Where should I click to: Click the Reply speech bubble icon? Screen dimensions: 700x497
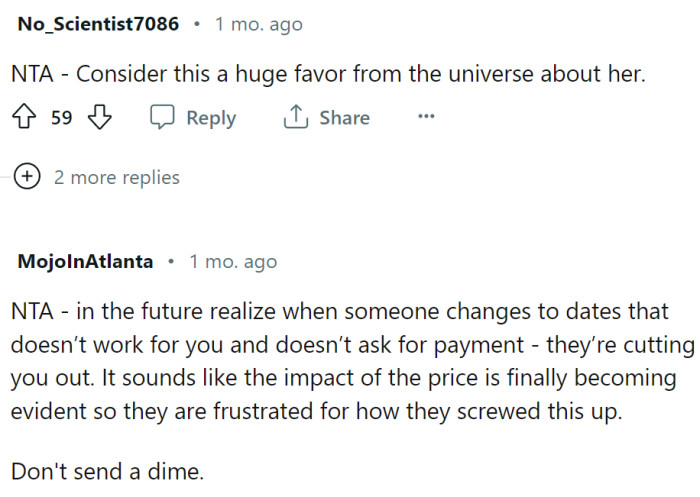(162, 118)
